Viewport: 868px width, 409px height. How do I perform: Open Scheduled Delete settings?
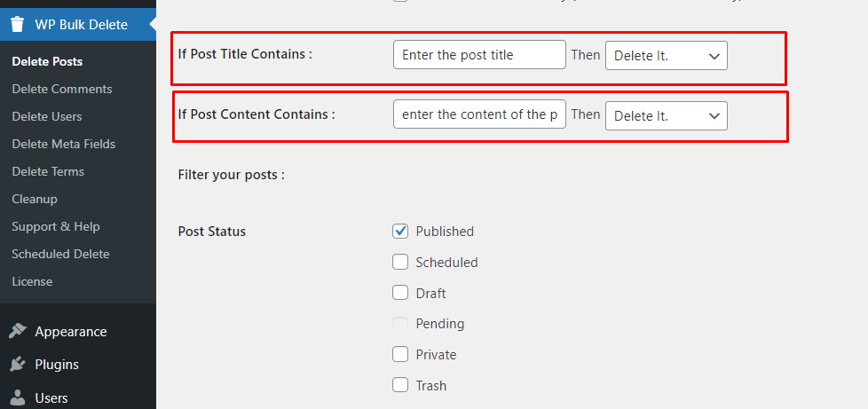point(60,255)
